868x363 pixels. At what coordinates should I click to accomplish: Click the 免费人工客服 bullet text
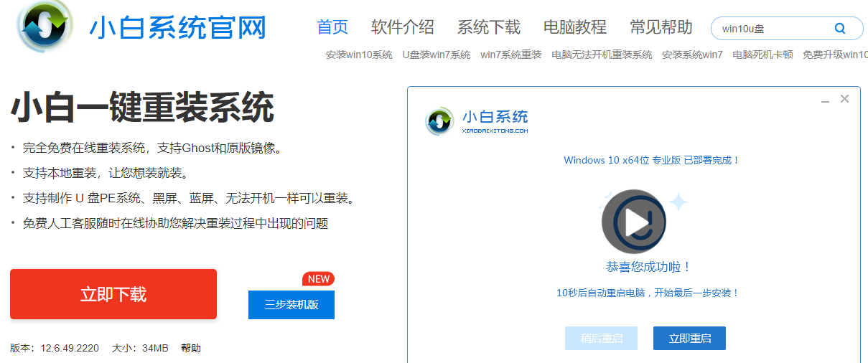coord(175,223)
